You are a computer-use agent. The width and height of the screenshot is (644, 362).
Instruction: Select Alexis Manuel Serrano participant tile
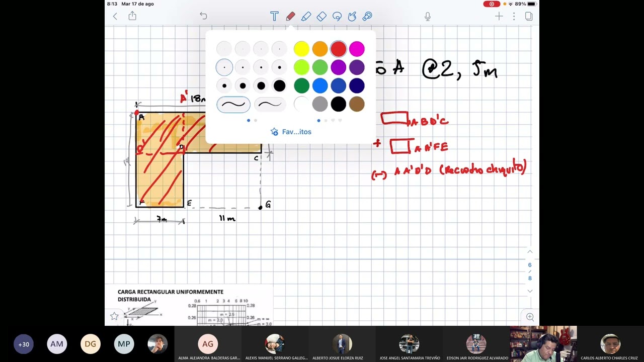pos(275,344)
